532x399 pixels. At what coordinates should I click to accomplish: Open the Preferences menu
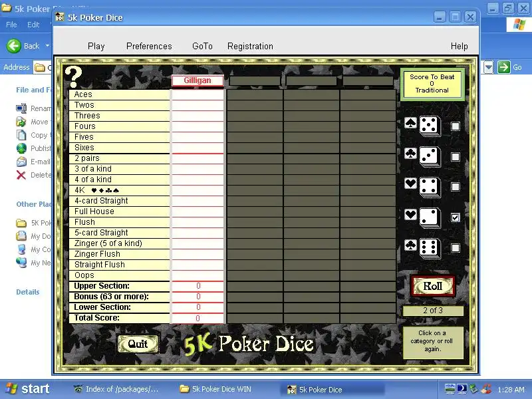[149, 46]
